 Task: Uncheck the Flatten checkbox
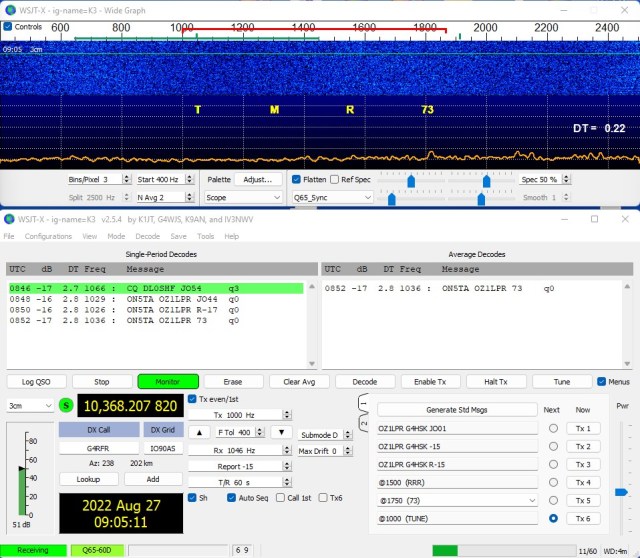(296, 179)
